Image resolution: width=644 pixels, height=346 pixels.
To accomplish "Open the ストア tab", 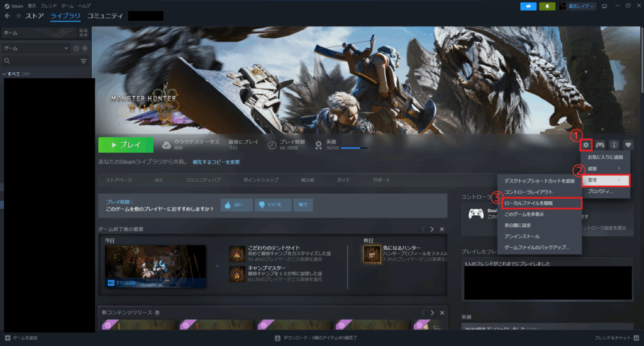I will (x=35, y=16).
